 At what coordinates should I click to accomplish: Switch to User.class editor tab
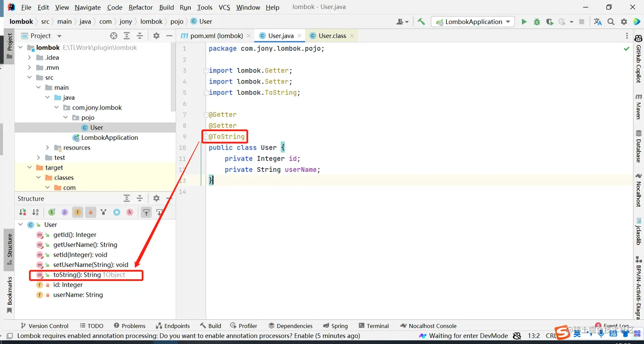[332, 36]
